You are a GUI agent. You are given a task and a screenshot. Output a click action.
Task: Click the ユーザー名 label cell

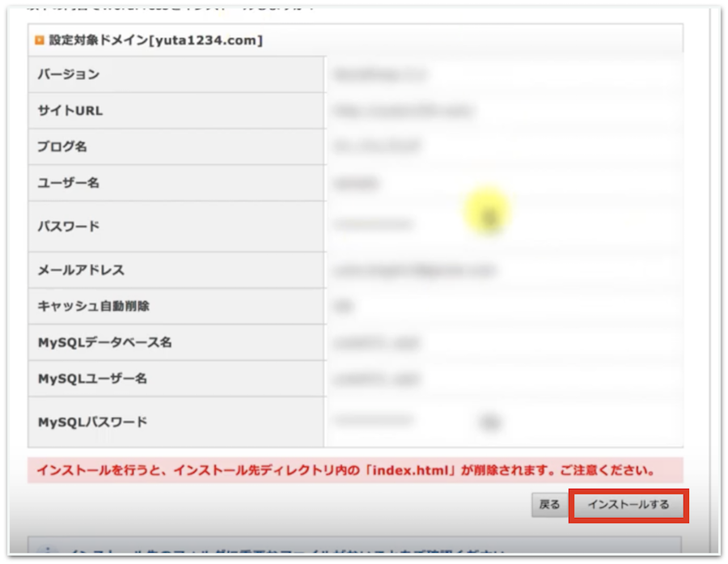[x=69, y=184]
